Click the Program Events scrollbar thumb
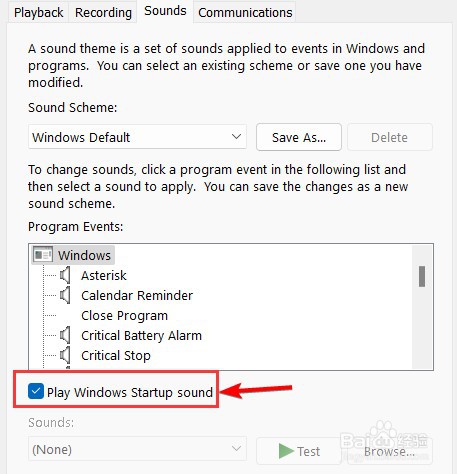457x474 pixels. click(x=422, y=276)
